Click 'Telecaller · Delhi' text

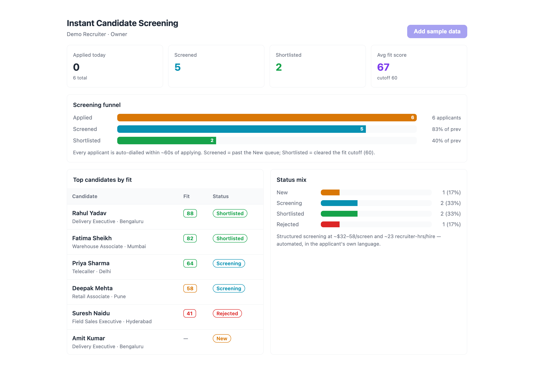[91, 271]
